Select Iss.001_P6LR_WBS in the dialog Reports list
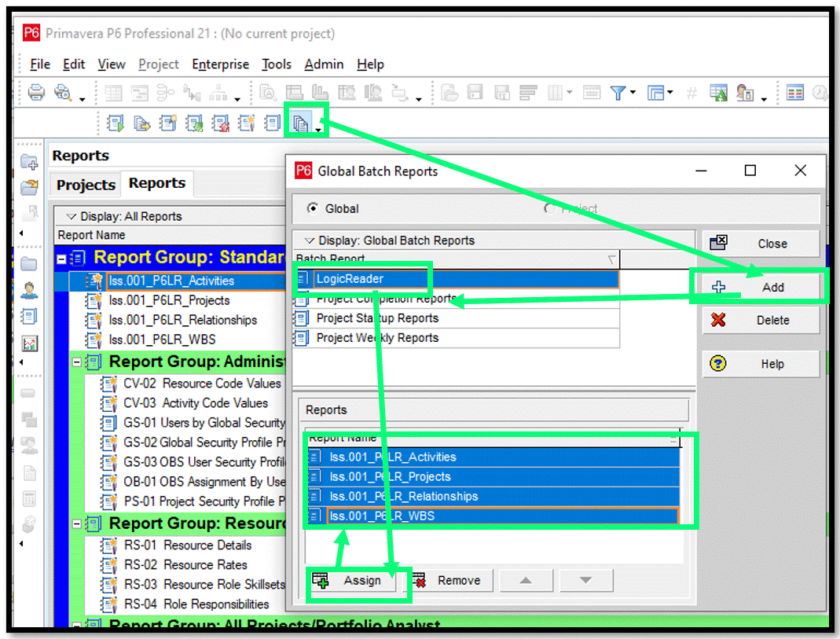The image size is (840, 639). pos(493,516)
